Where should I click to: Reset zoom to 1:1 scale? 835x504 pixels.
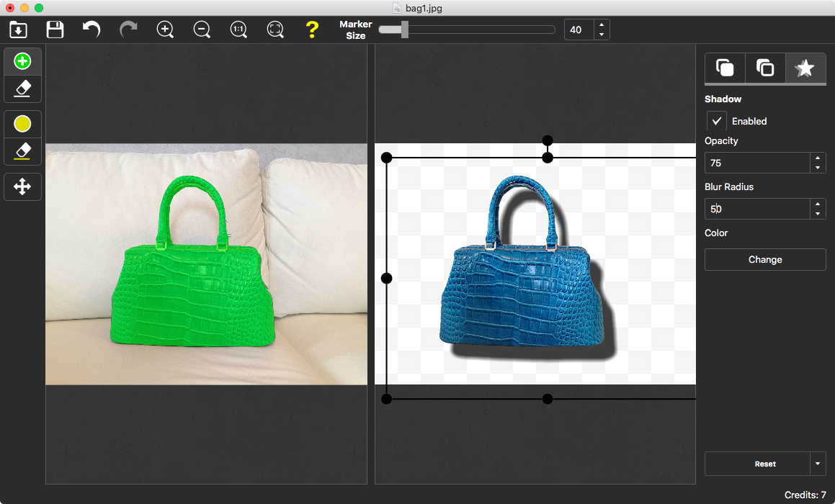pyautogui.click(x=238, y=30)
